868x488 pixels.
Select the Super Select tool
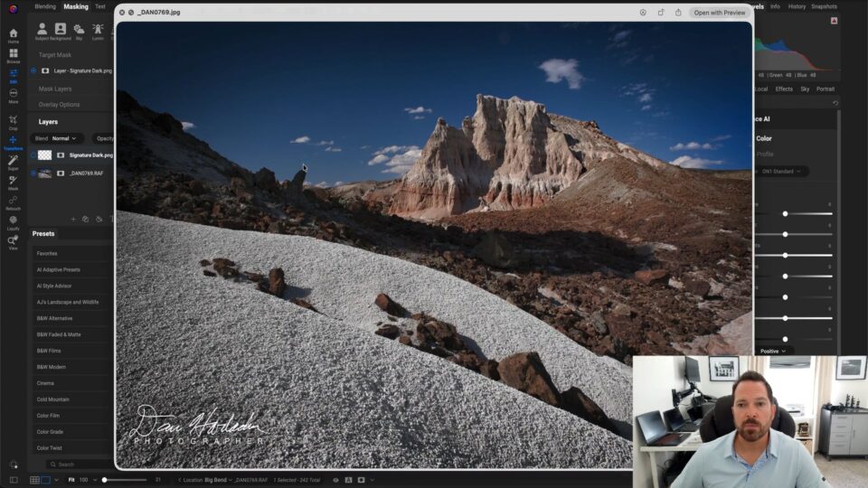14,162
